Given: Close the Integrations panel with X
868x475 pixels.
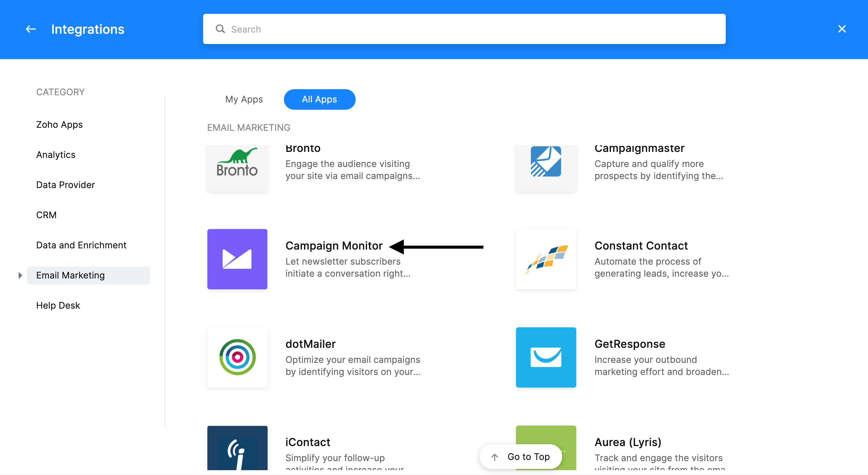Looking at the screenshot, I should 841,29.
